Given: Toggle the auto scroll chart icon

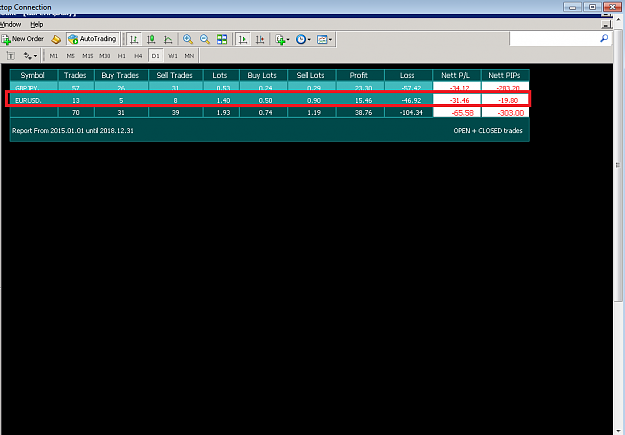Looking at the screenshot, I should coord(243,39).
